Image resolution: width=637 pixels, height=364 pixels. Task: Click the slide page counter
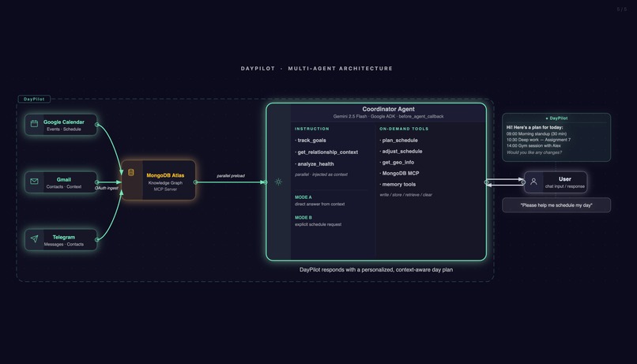621,9
